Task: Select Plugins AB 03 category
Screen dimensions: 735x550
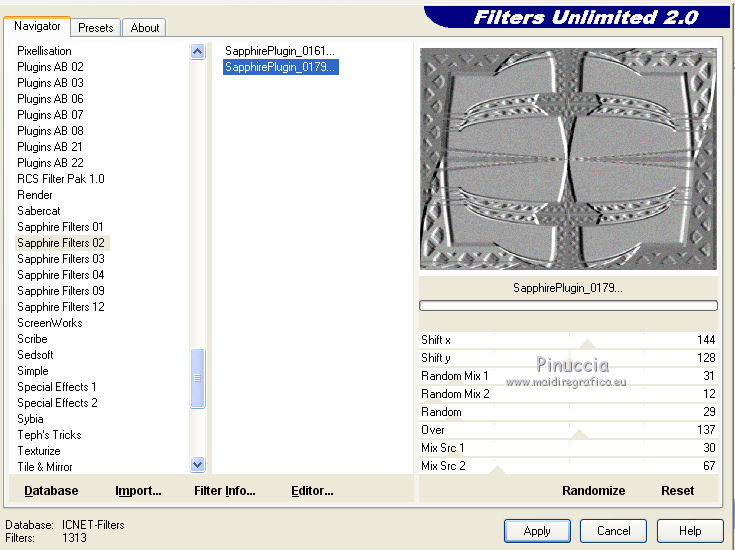Action: click(50, 83)
